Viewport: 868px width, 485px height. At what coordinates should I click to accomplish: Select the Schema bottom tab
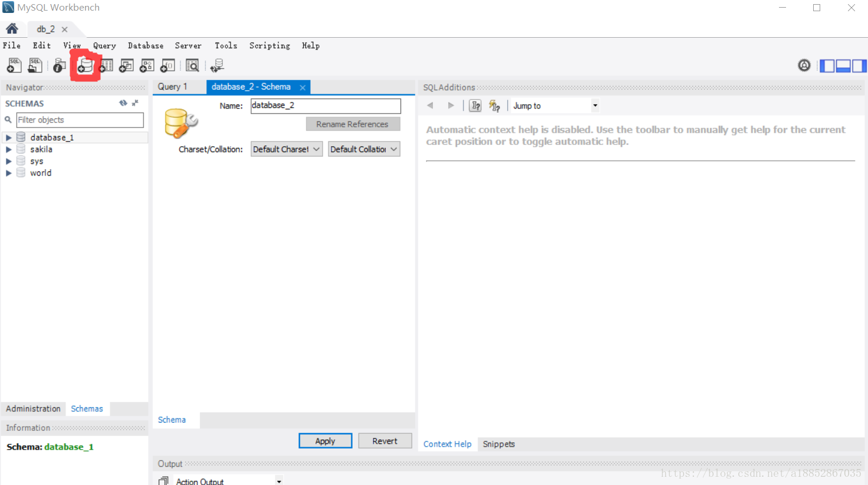coord(172,420)
